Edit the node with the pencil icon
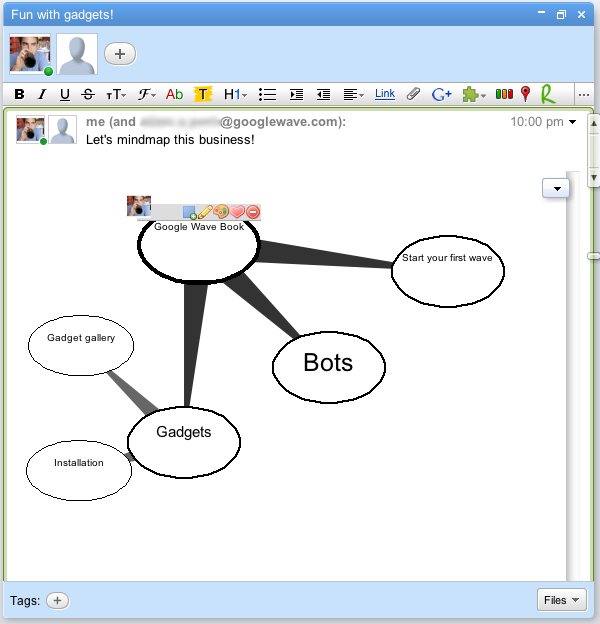This screenshot has width=600, height=624. (x=205, y=212)
